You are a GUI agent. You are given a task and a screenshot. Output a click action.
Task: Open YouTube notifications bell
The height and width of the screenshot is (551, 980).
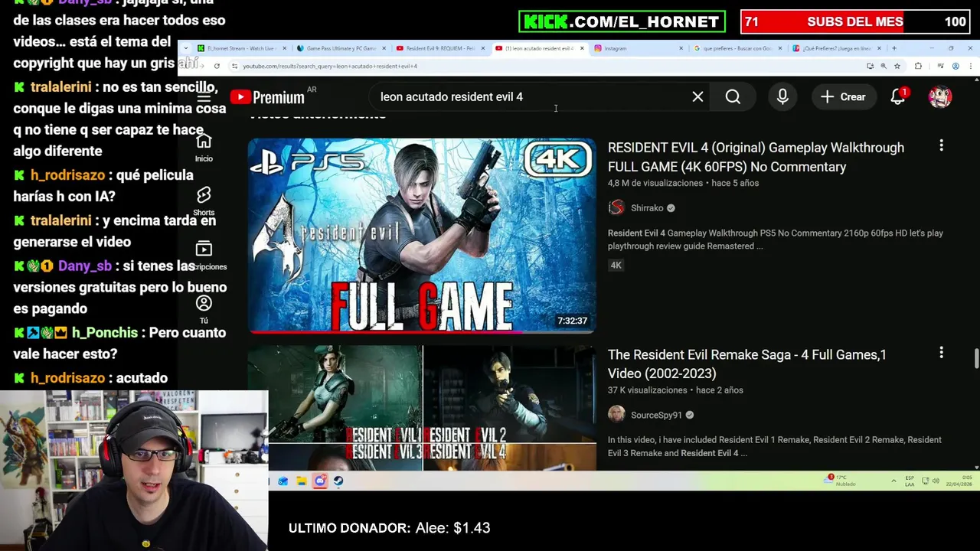click(x=897, y=97)
